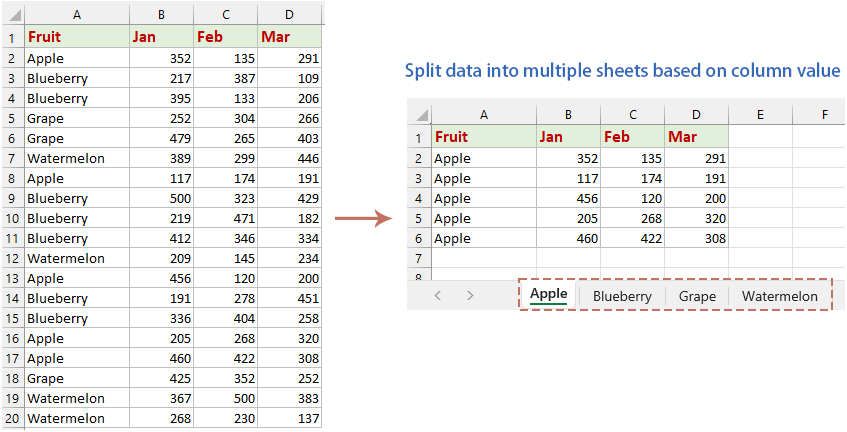
Task: Click the Grape cell in row 18
Action: click(x=77, y=378)
